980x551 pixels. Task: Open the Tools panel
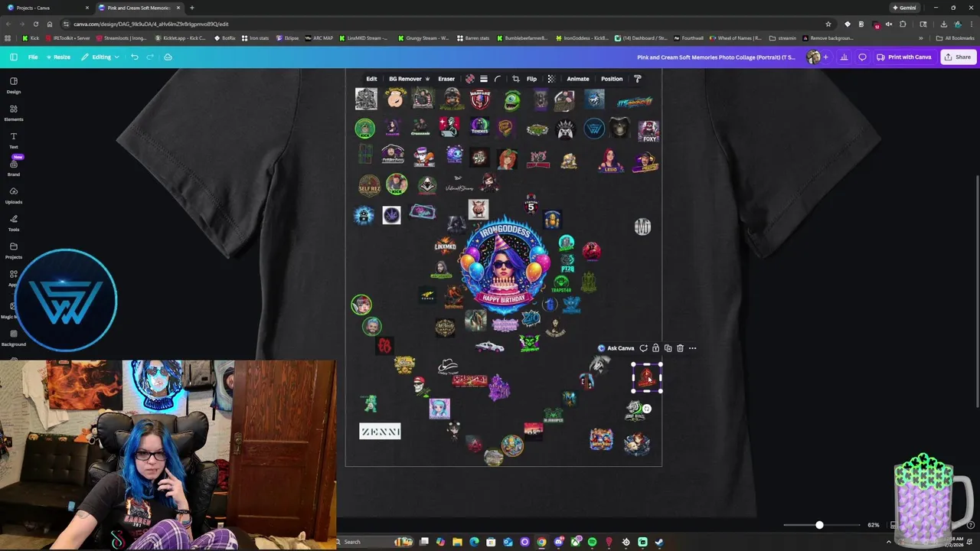click(14, 223)
